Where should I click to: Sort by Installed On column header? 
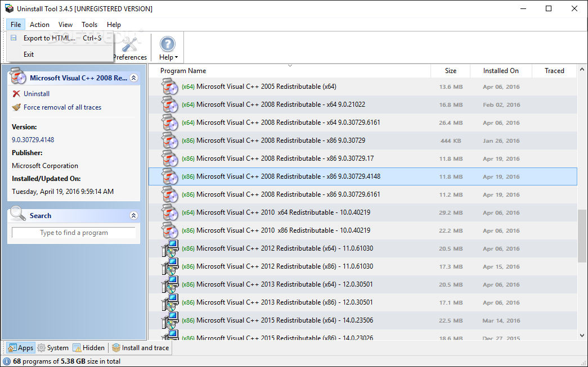pyautogui.click(x=501, y=70)
